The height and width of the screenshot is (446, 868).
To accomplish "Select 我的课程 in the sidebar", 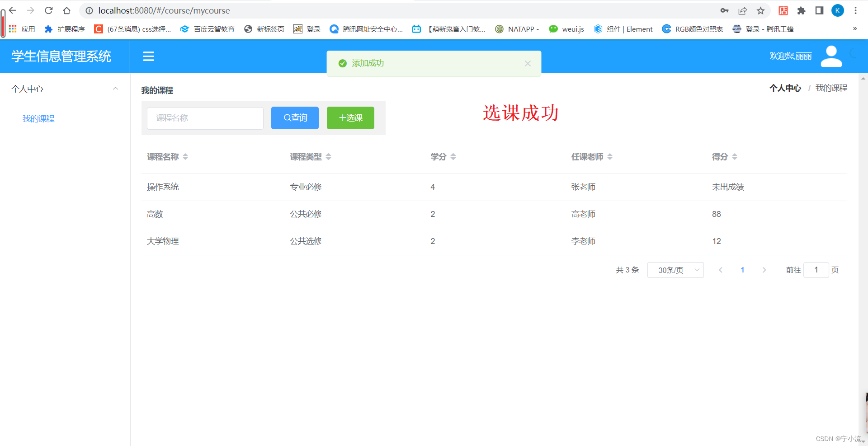I will 39,118.
